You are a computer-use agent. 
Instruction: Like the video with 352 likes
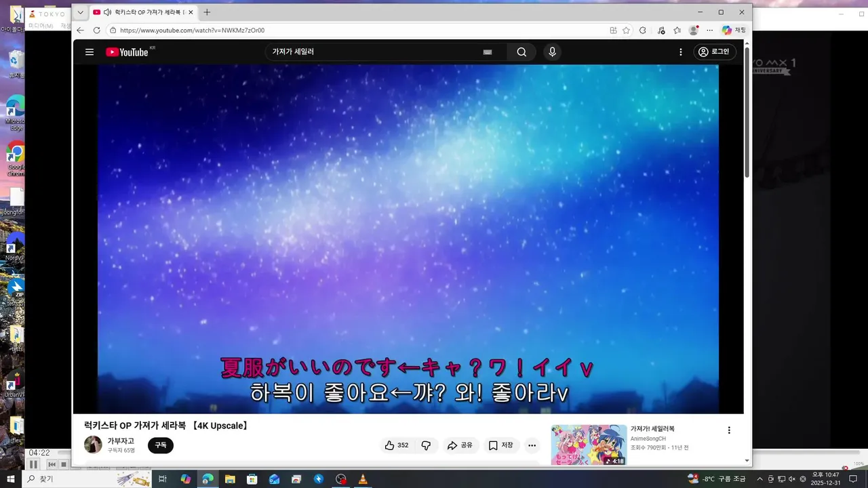pyautogui.click(x=397, y=445)
